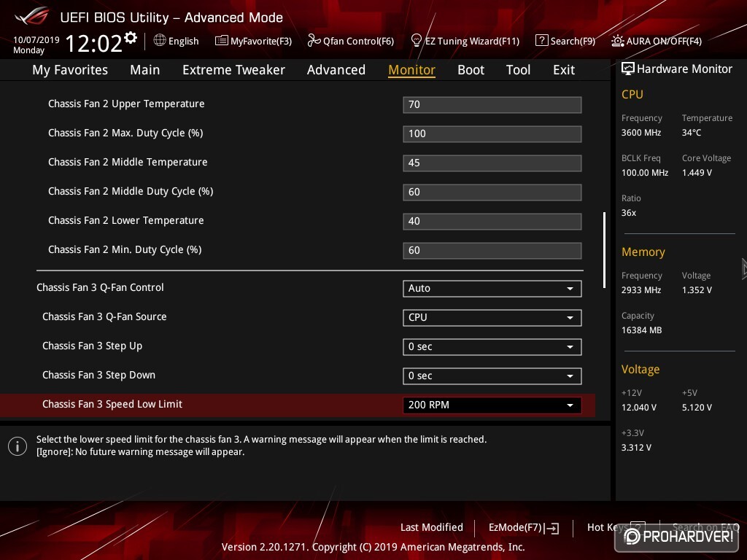Click the ROG logo icon
Image resolution: width=747 pixels, height=560 pixels.
tap(32, 17)
